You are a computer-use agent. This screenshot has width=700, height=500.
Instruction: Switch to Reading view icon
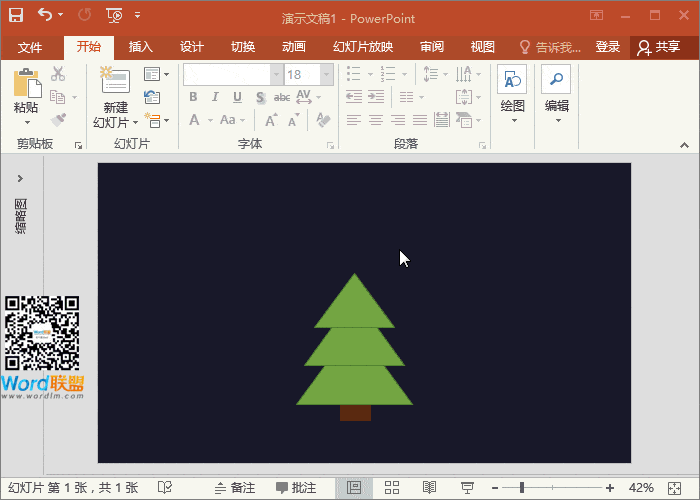429,487
